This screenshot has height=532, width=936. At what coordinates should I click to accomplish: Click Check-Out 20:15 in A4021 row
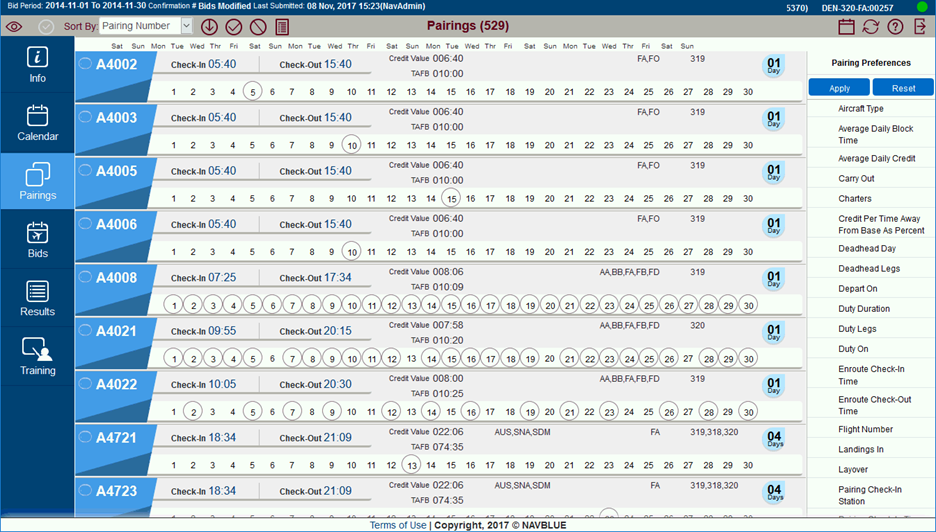[x=315, y=331]
